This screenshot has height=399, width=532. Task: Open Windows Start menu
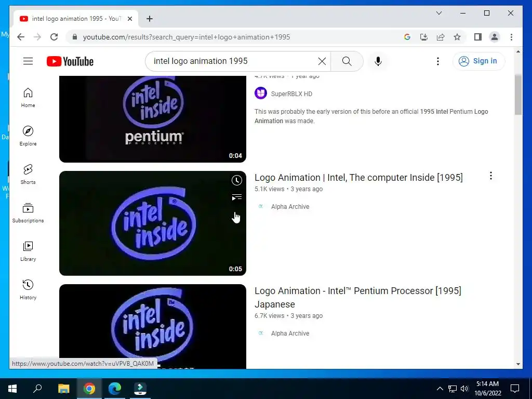[x=12, y=389]
